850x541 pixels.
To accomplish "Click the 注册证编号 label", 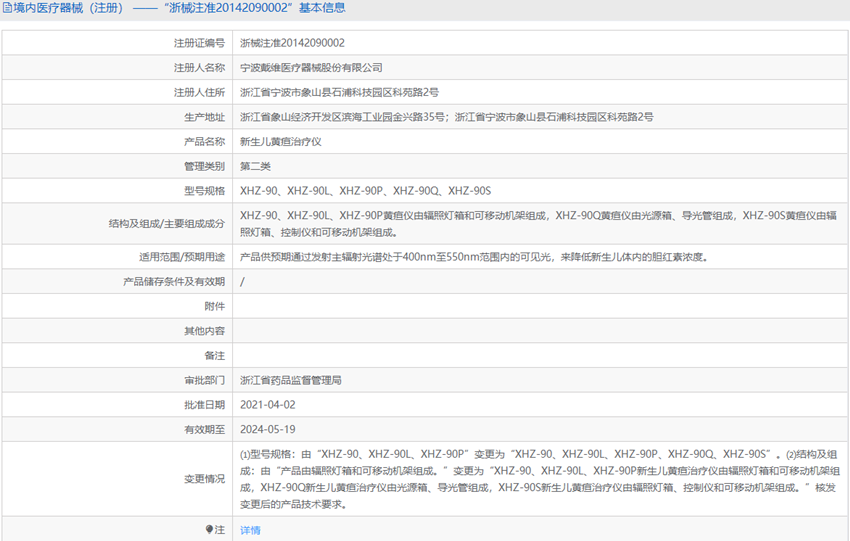I will click(199, 43).
